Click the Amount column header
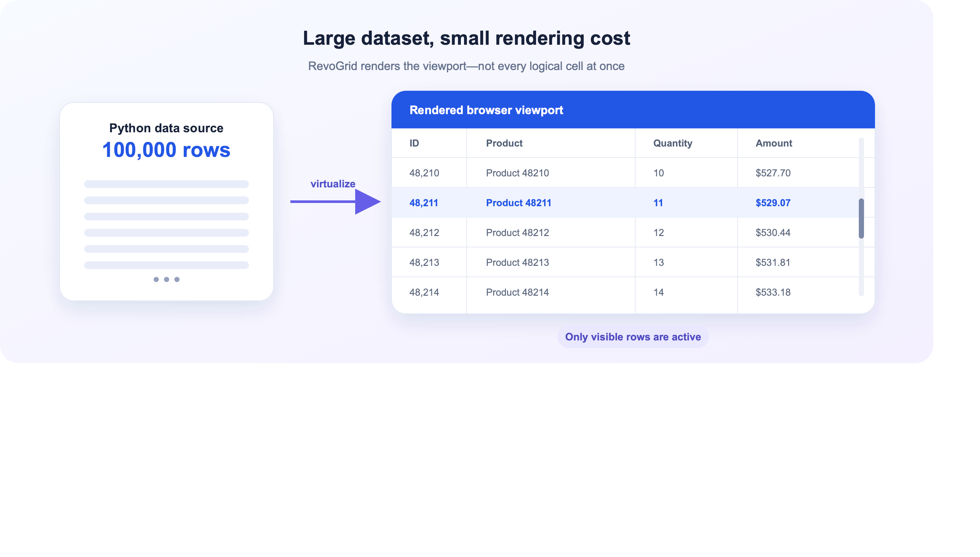 click(806, 143)
